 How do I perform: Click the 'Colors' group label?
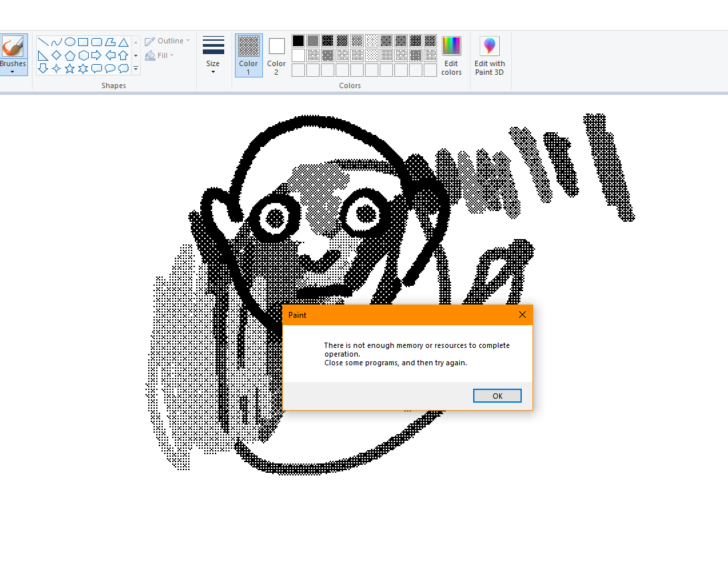[x=350, y=85]
